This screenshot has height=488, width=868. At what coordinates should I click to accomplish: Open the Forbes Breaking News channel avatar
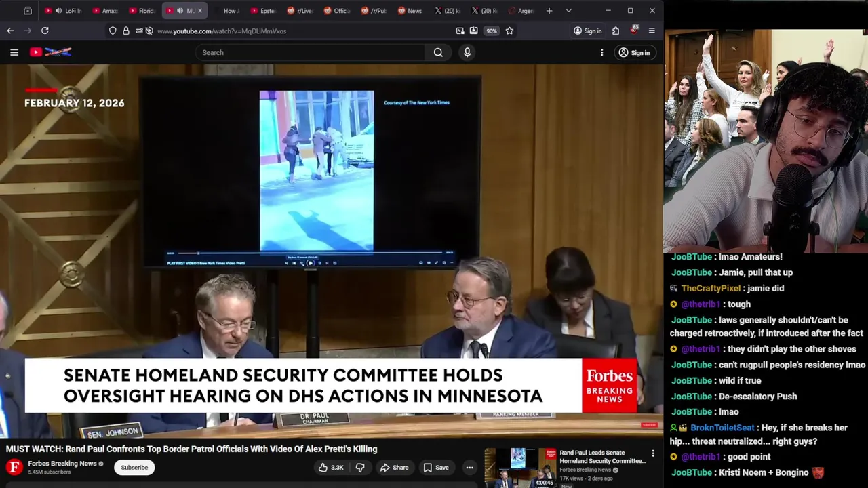click(14, 467)
